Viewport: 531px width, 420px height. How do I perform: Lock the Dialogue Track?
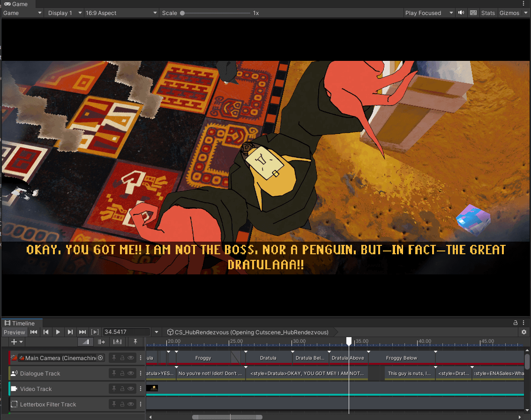tap(122, 373)
